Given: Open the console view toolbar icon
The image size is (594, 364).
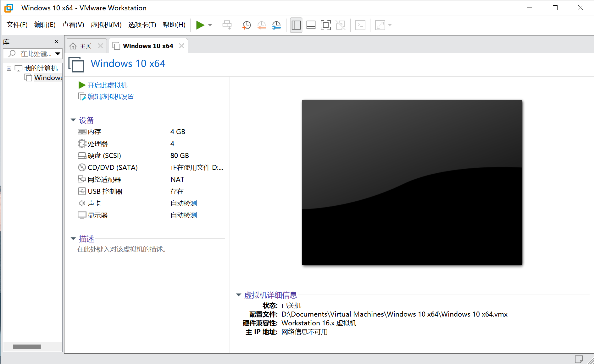Looking at the screenshot, I should (360, 25).
